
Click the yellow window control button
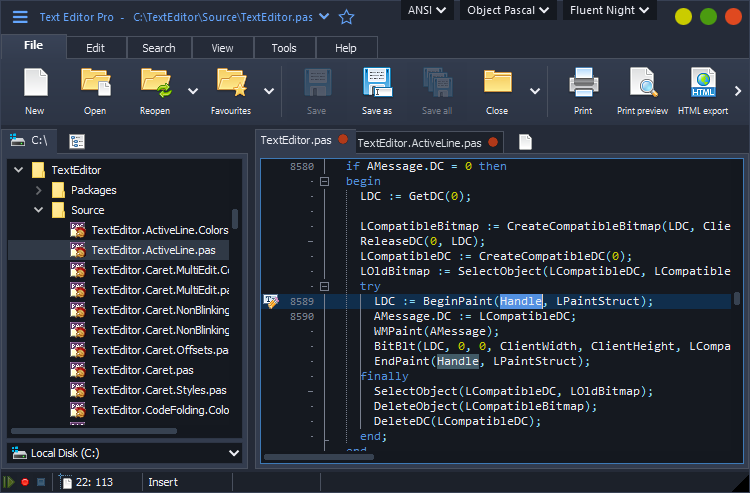(683, 17)
